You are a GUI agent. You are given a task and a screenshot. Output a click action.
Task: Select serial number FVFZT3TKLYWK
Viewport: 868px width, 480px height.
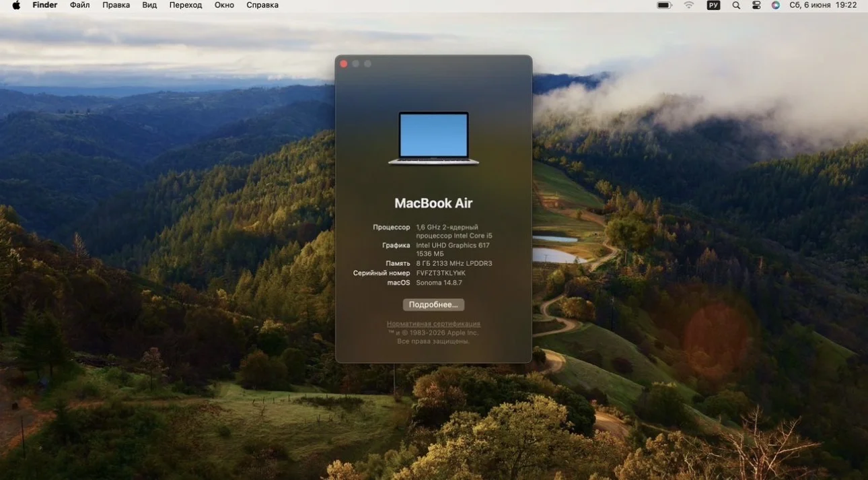tap(441, 273)
